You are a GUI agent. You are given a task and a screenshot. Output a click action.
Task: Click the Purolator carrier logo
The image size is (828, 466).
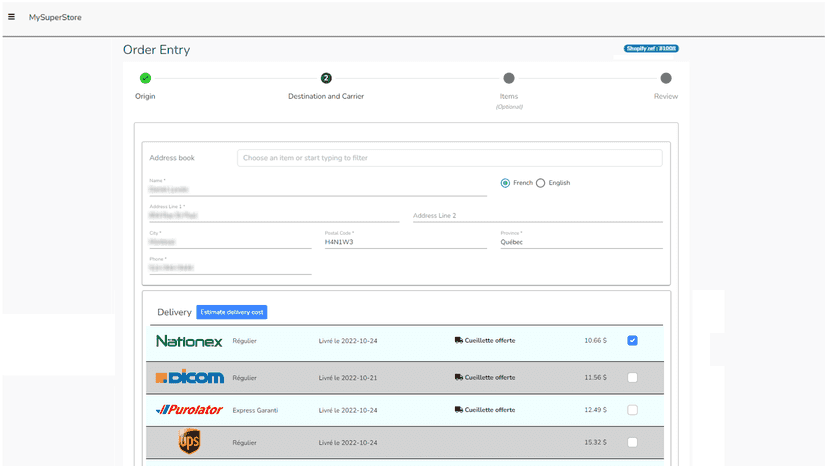(x=189, y=409)
